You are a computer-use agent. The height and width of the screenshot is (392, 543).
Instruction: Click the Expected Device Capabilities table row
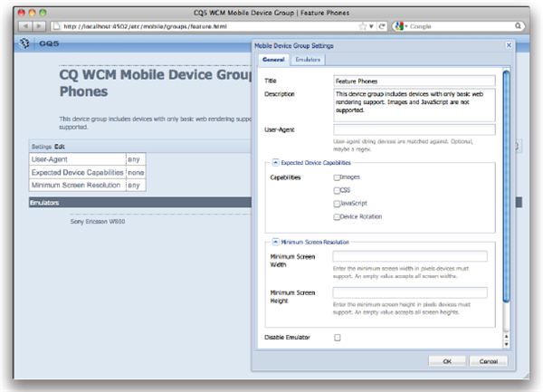pyautogui.click(x=88, y=172)
